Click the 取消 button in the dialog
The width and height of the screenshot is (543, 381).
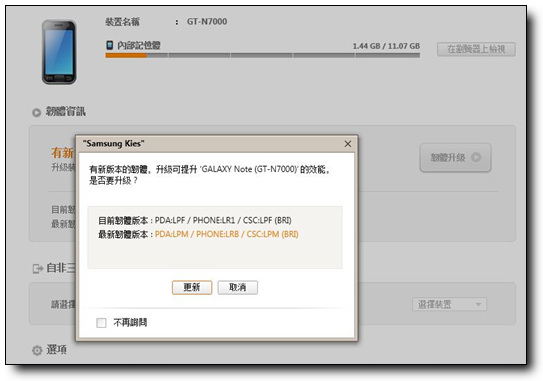238,287
